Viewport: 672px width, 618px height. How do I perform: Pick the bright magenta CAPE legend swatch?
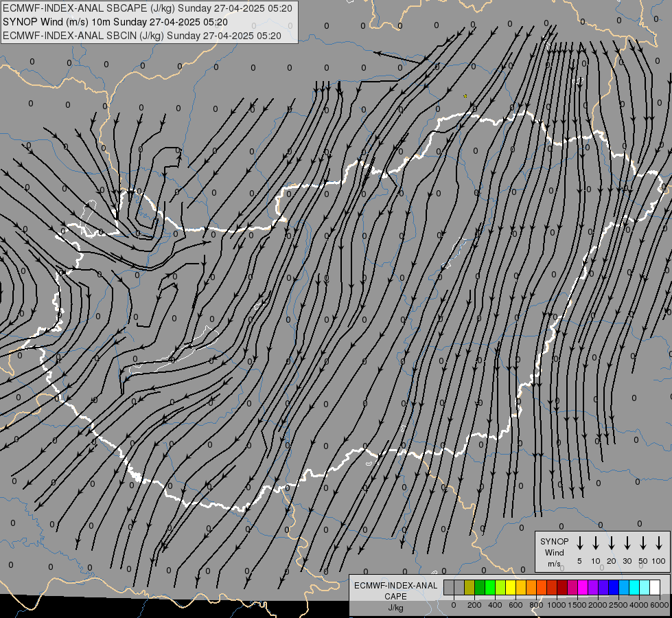(583, 587)
